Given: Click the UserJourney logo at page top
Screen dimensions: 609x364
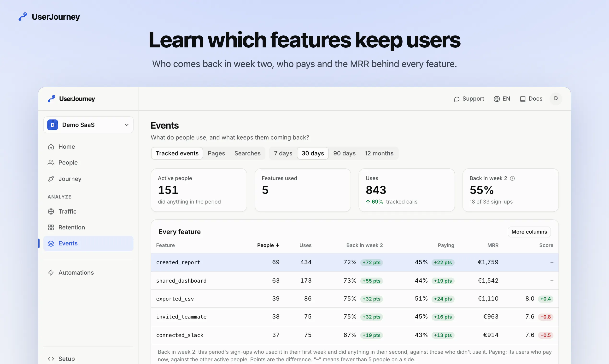Looking at the screenshot, I should pyautogui.click(x=49, y=17).
